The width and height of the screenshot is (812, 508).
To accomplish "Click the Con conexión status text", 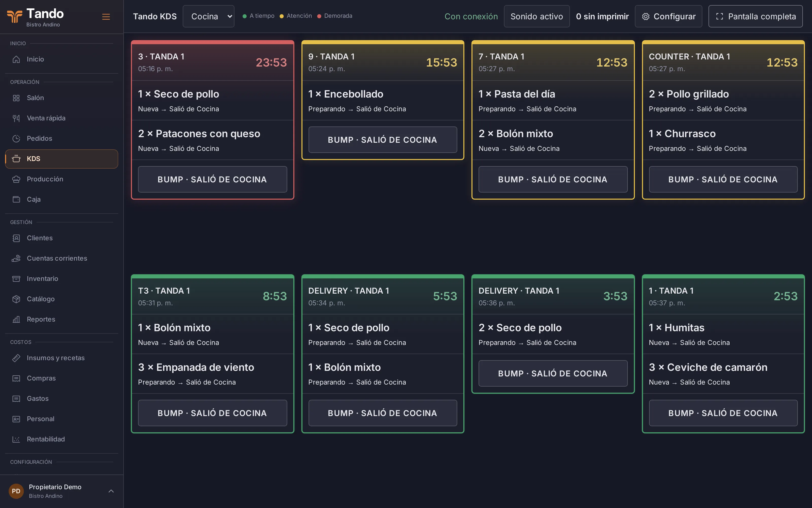I will pos(471,17).
